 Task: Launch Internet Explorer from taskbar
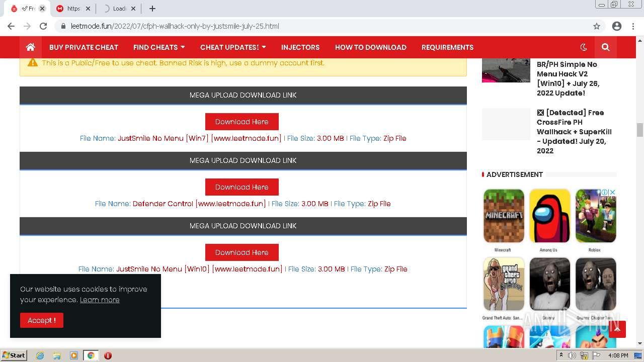coord(40,355)
